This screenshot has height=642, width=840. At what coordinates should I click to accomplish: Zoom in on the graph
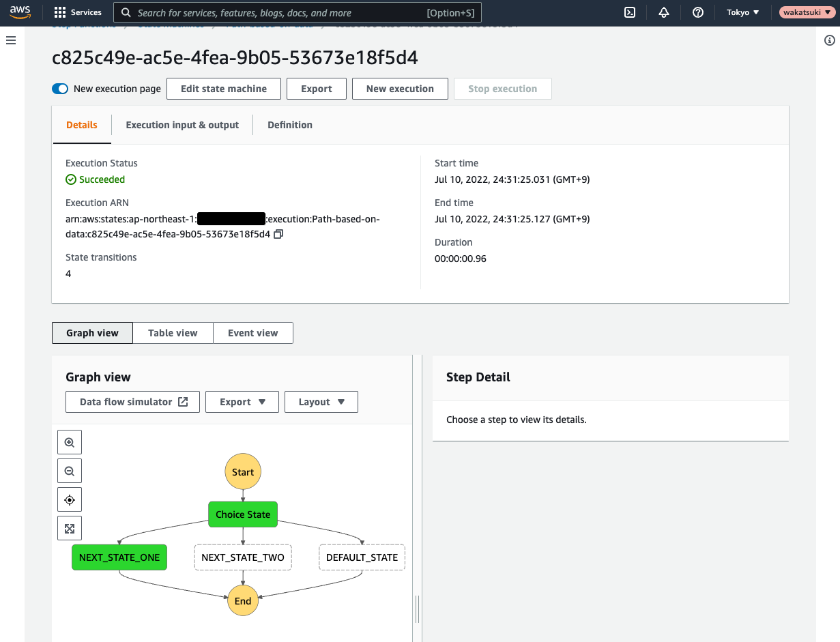point(70,442)
